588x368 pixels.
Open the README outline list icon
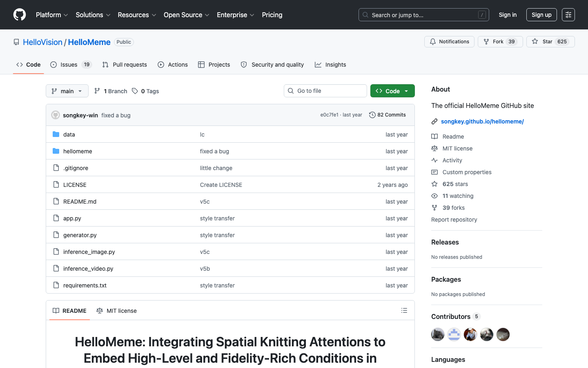[x=404, y=311]
